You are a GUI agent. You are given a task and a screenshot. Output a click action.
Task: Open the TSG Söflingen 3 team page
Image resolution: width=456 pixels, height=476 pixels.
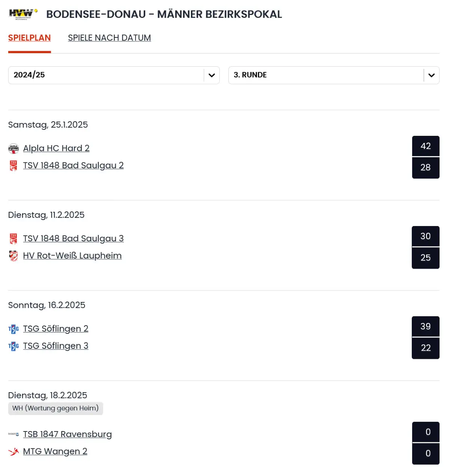pyautogui.click(x=55, y=346)
